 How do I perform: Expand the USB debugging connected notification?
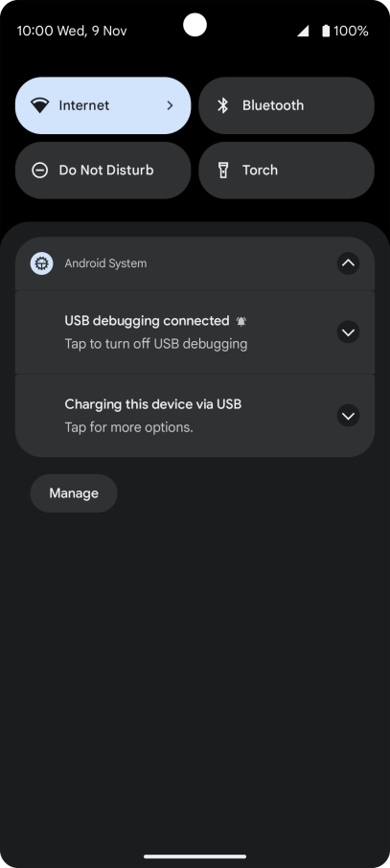[349, 332]
